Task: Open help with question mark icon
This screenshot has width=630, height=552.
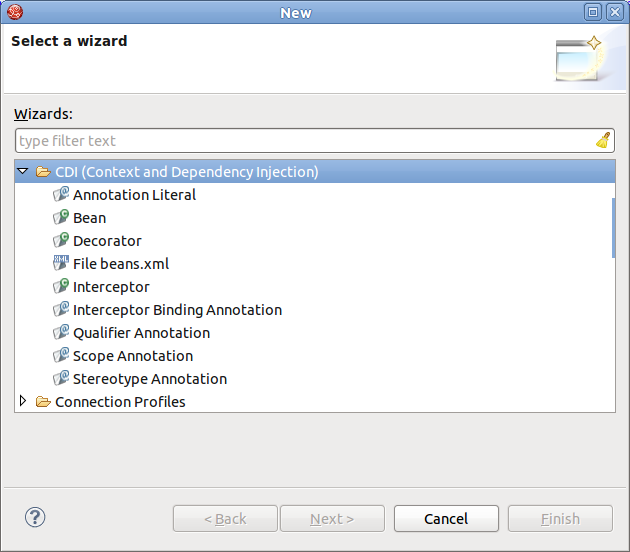Action: point(35,517)
